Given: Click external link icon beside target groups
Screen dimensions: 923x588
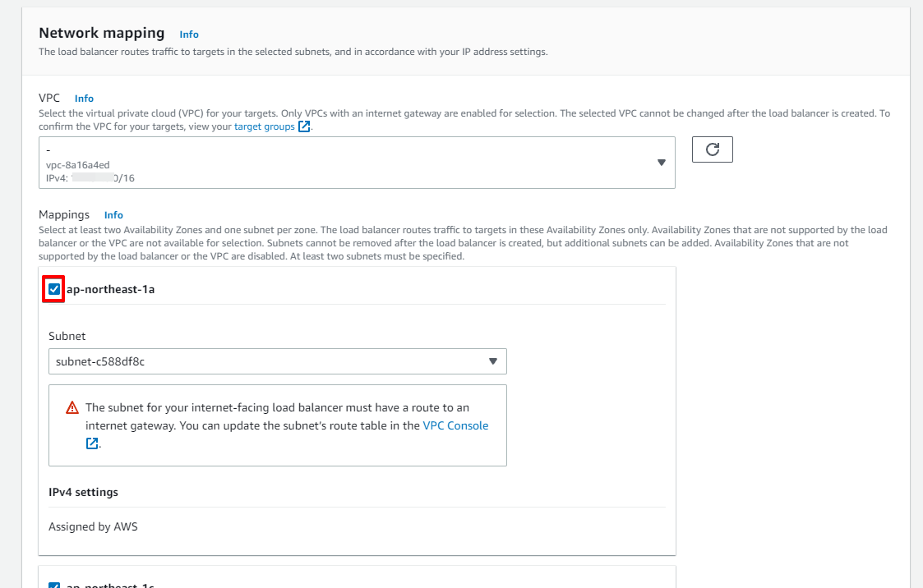Looking at the screenshot, I should coord(304,127).
